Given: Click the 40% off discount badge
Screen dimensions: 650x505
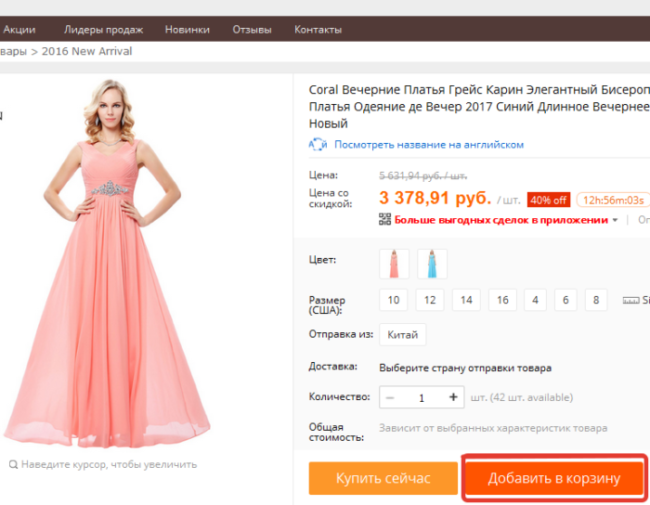Looking at the screenshot, I should click(548, 200).
